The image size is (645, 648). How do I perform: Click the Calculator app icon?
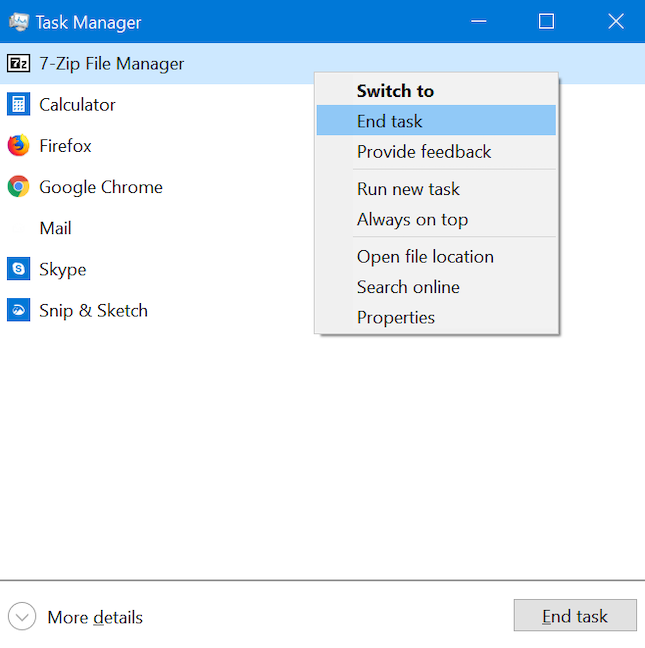pos(19,104)
